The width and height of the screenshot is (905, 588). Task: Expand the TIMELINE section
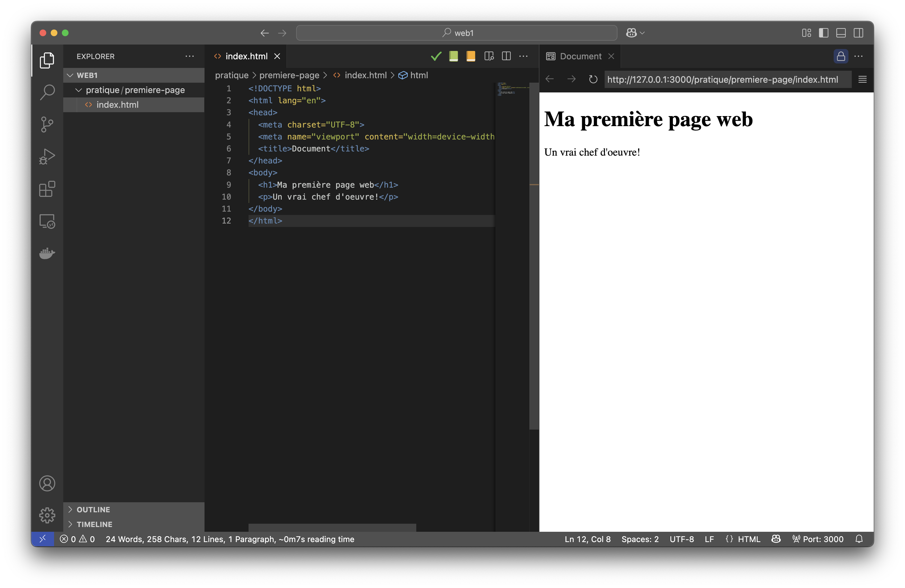pos(133,524)
